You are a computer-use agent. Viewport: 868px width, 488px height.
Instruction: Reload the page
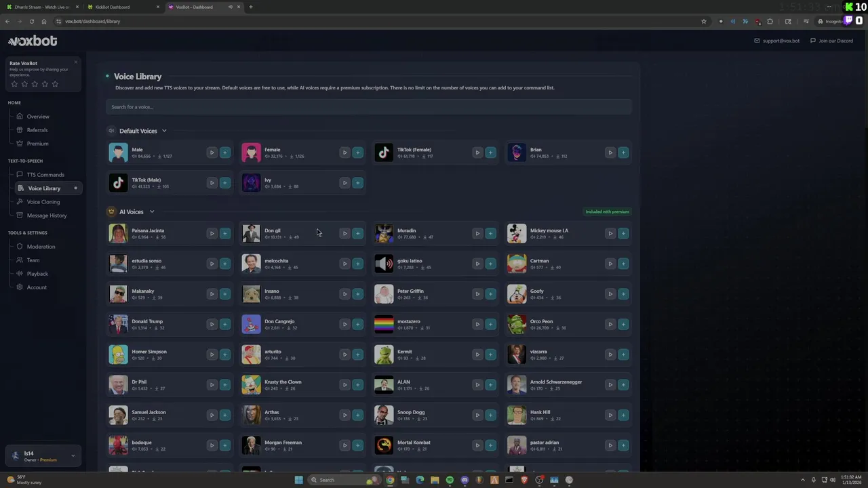coord(31,21)
